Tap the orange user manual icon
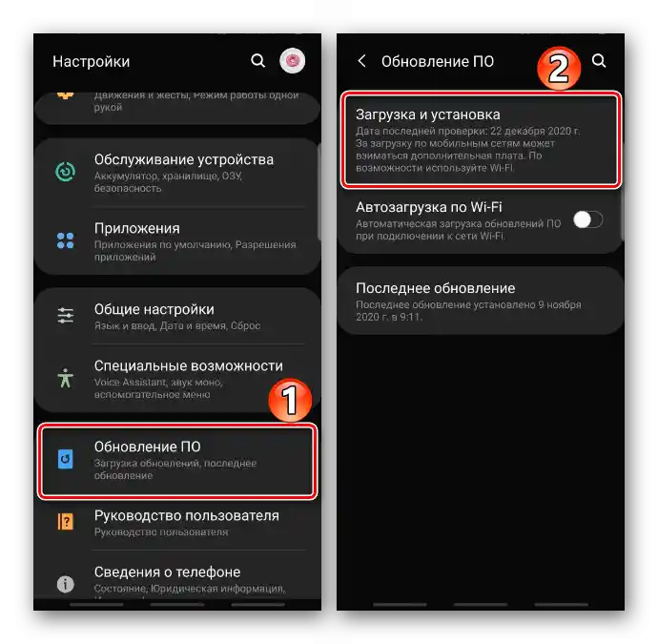This screenshot has height=644, width=658. [x=66, y=522]
